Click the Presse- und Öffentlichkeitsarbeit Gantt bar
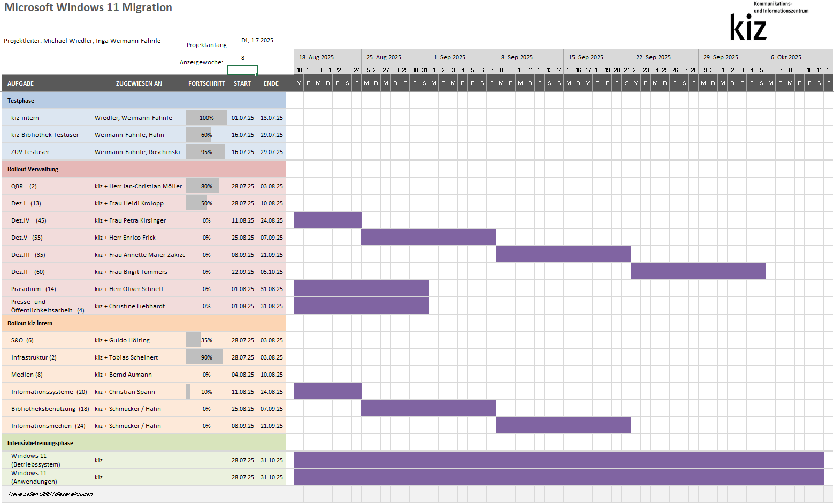Image resolution: width=834 pixels, height=504 pixels. (x=361, y=306)
